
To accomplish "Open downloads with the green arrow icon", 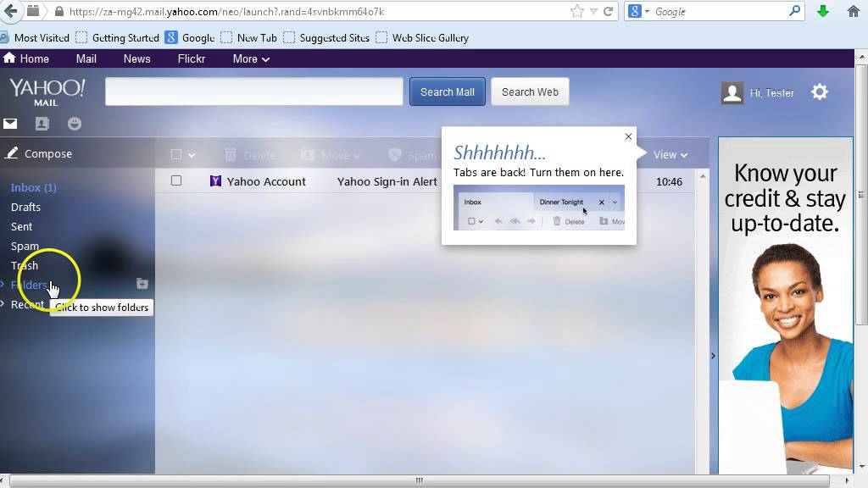I will pos(823,10).
